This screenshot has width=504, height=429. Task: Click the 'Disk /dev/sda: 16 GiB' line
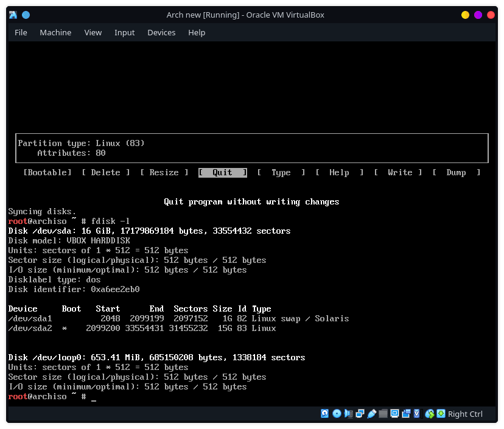(x=150, y=231)
